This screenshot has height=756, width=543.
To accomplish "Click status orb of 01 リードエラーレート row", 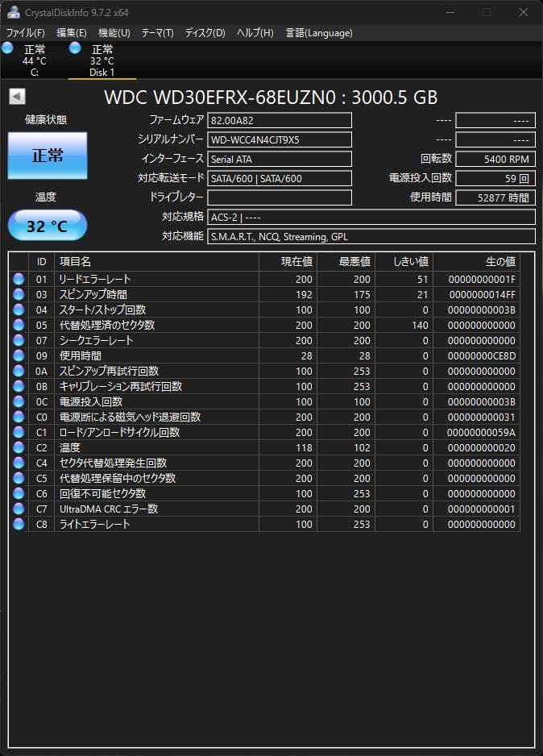I will [19, 279].
